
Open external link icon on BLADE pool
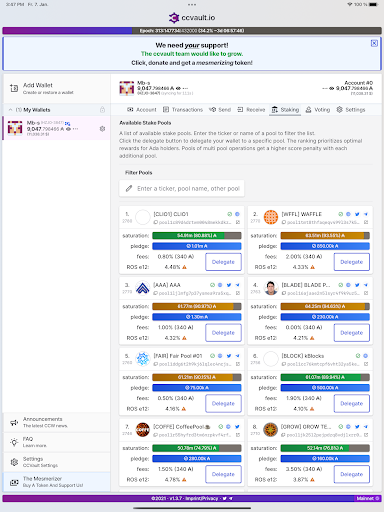366,293
